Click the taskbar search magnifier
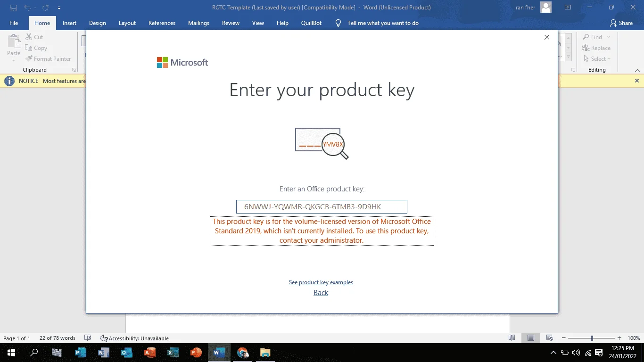The image size is (644, 362). click(34, 353)
